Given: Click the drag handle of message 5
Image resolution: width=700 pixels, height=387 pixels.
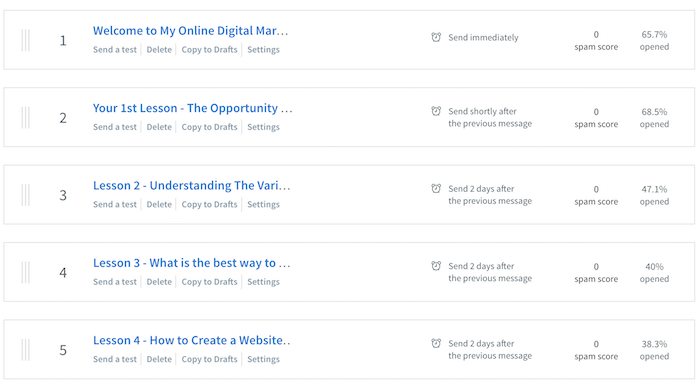Looking at the screenshot, I should [x=26, y=350].
